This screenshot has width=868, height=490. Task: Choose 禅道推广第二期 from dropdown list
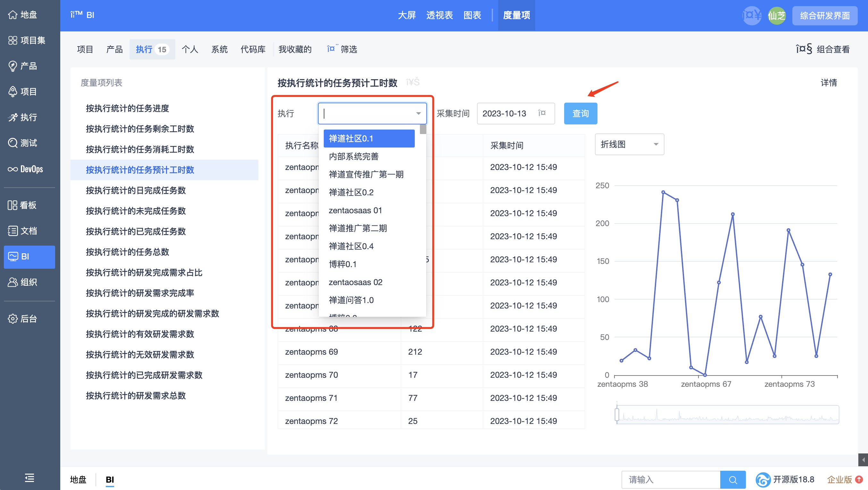click(x=369, y=228)
